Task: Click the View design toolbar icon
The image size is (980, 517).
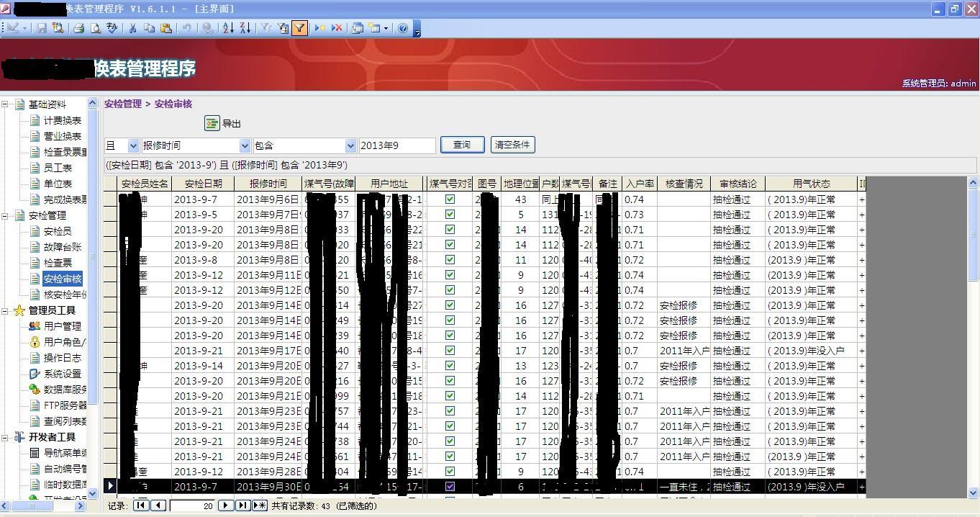Action: pos(13,28)
